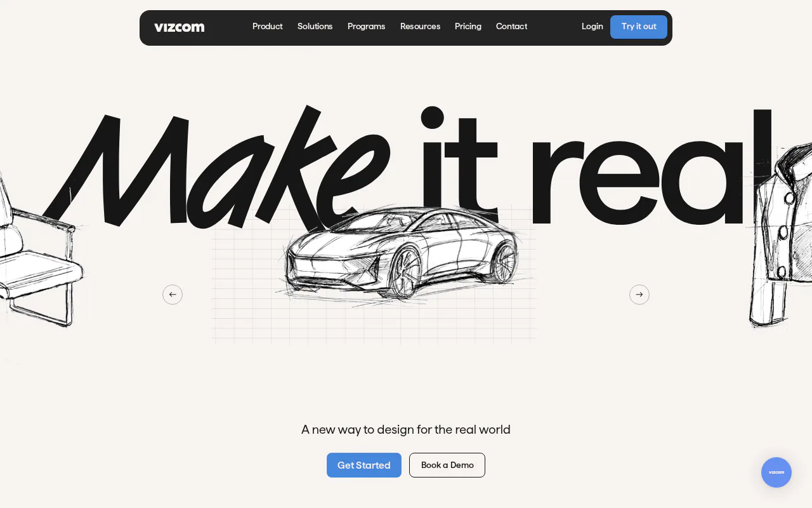Open the Programs menu
The image size is (812, 508).
pos(367,27)
